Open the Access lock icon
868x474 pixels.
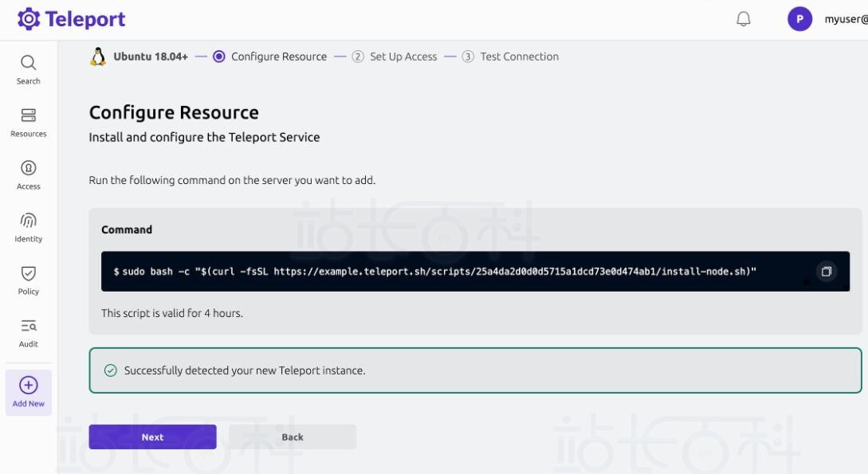coord(28,167)
